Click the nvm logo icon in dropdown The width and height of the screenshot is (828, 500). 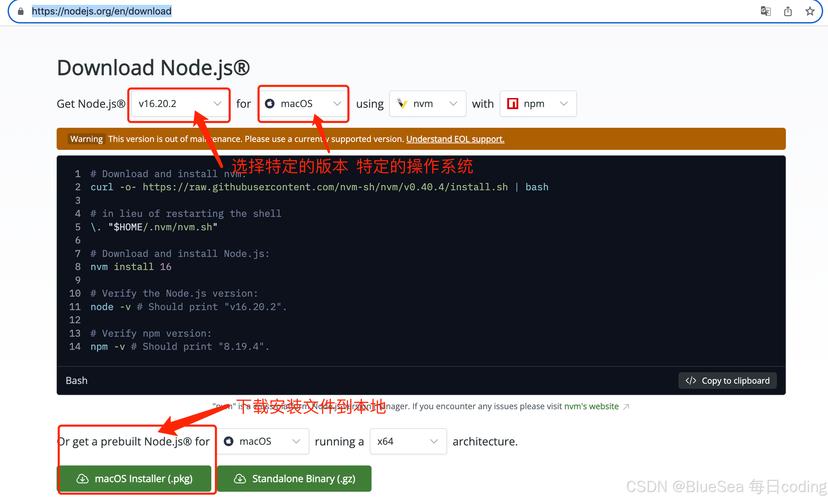pos(402,104)
